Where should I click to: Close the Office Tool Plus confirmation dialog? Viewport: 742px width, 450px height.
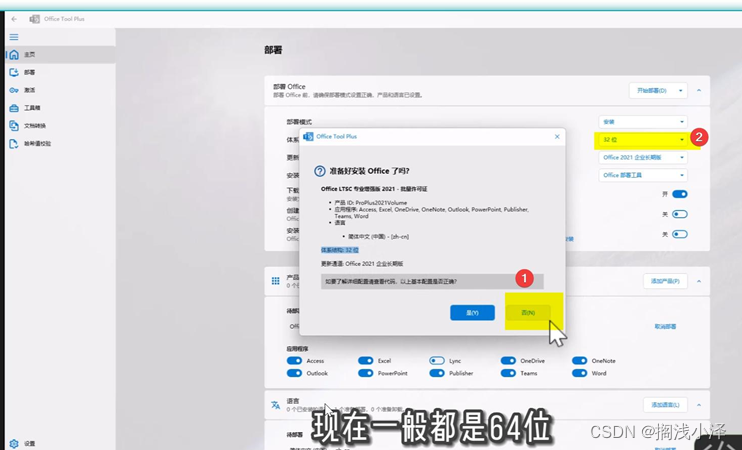pyautogui.click(x=557, y=136)
